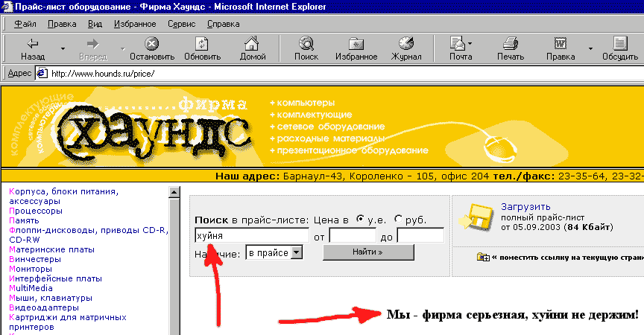Open Избранное favorites toolbar icon
This screenshot has height=335, width=644.
point(356,43)
